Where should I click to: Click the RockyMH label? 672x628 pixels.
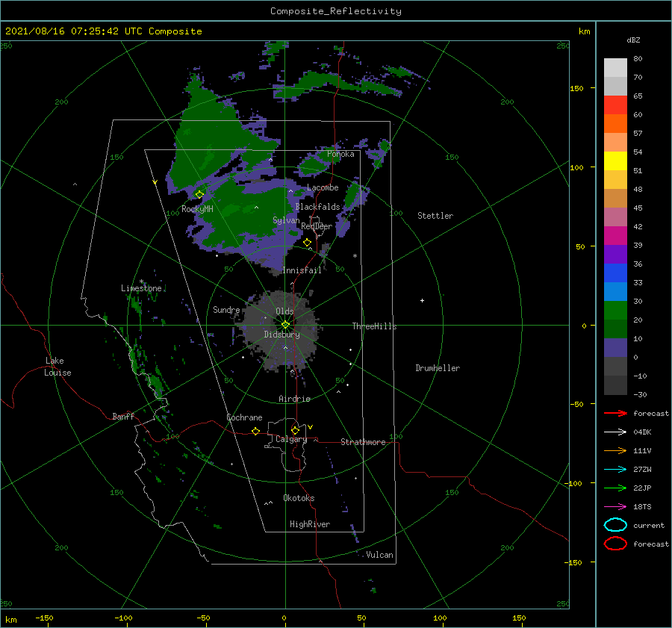[197, 209]
